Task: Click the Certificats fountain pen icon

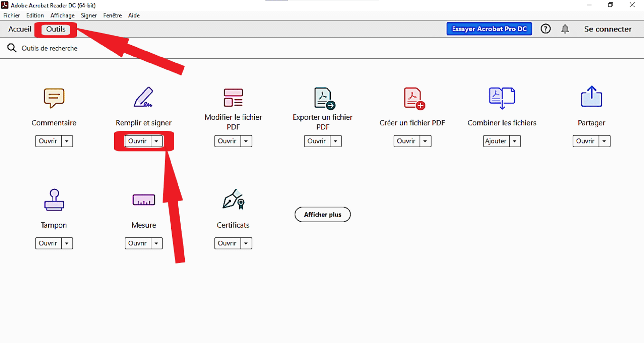Action: point(234,199)
